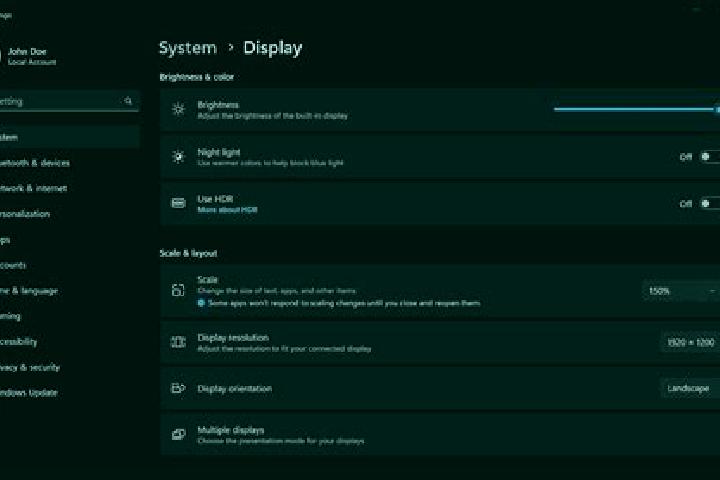The height and width of the screenshot is (480, 720).
Task: Open Network & internet in sidebar
Action: coord(33,188)
